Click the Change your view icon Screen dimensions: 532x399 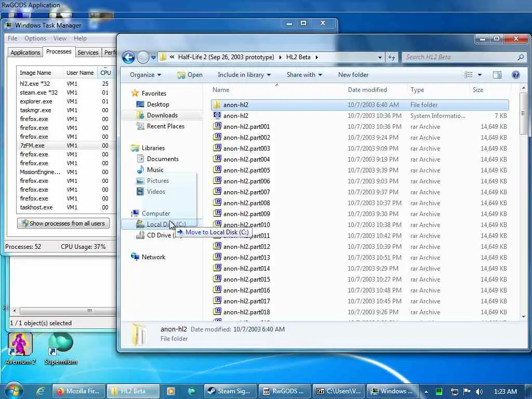point(468,75)
